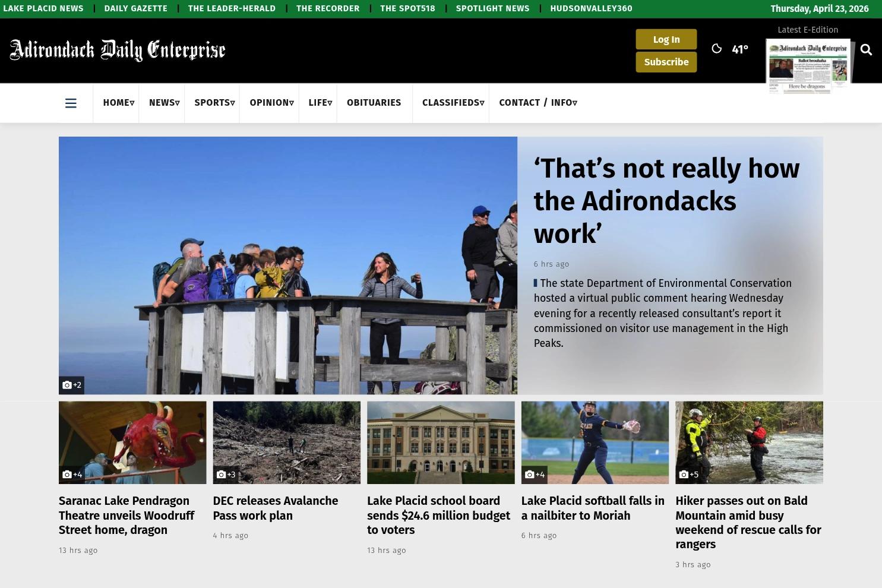Read DEC releases Avalanche Pass work plan

tap(276, 508)
